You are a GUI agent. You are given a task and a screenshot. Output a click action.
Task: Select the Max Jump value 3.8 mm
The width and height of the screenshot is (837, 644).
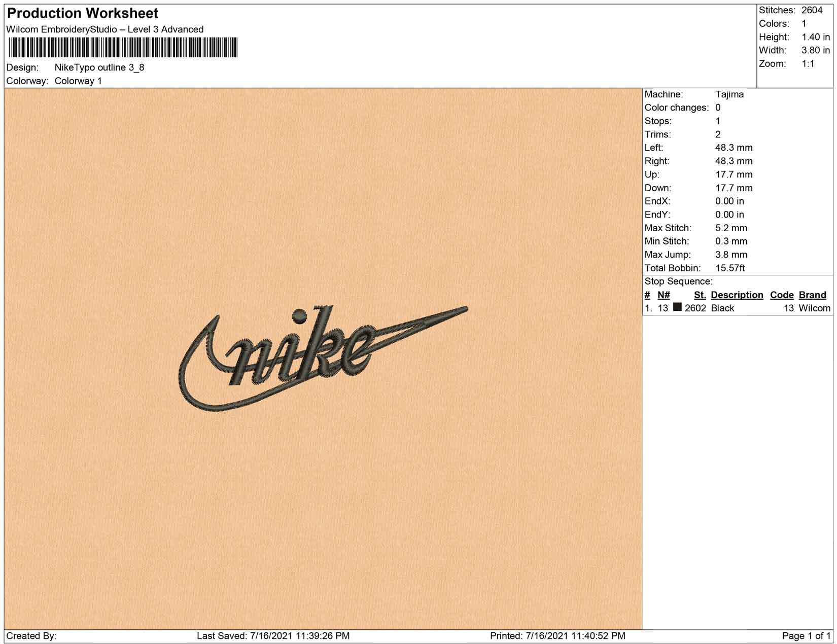tap(731, 255)
